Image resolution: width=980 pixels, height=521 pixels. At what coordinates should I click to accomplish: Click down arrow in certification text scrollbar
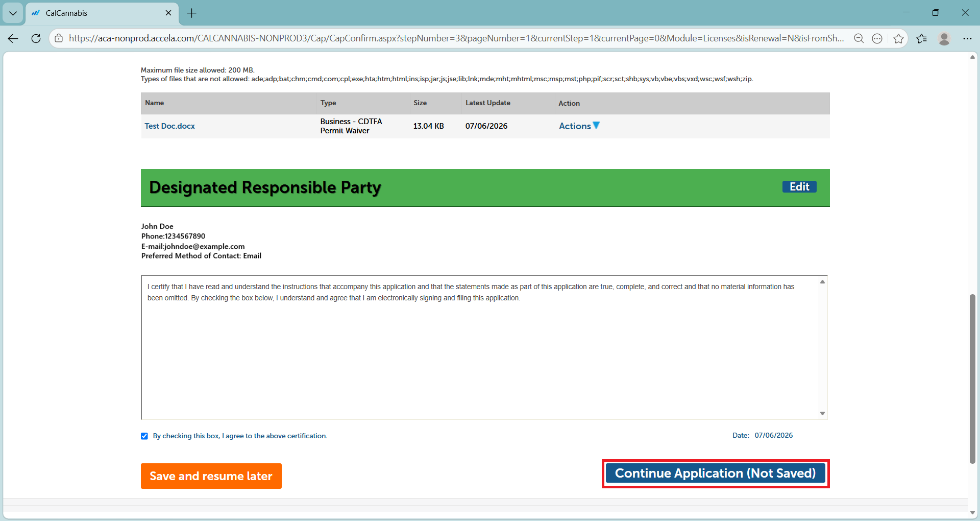pos(822,413)
